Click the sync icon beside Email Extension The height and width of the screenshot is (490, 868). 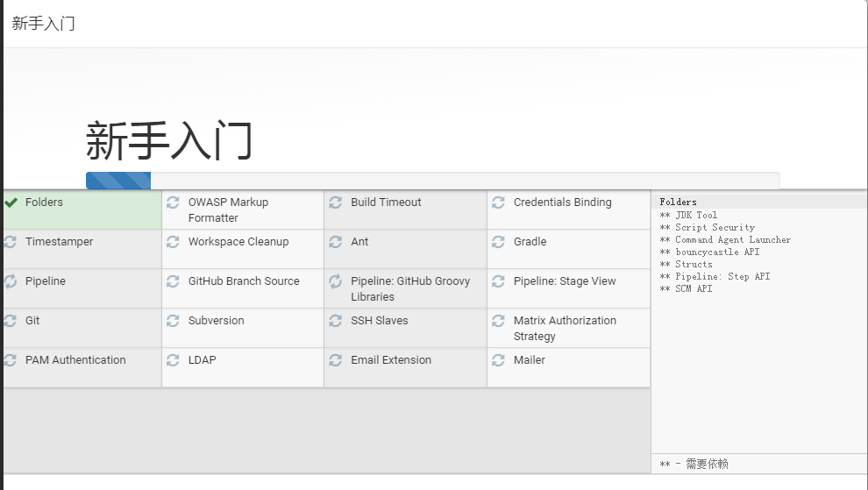(336, 360)
